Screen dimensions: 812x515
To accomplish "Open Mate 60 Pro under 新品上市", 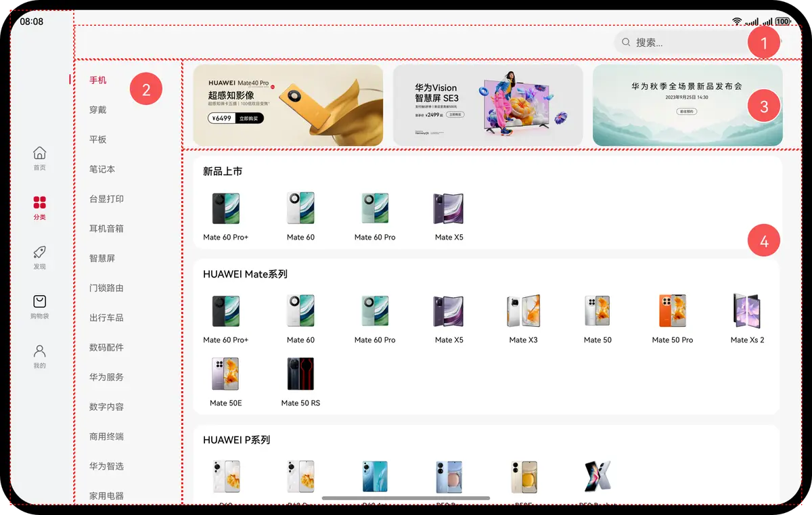I will tap(375, 217).
